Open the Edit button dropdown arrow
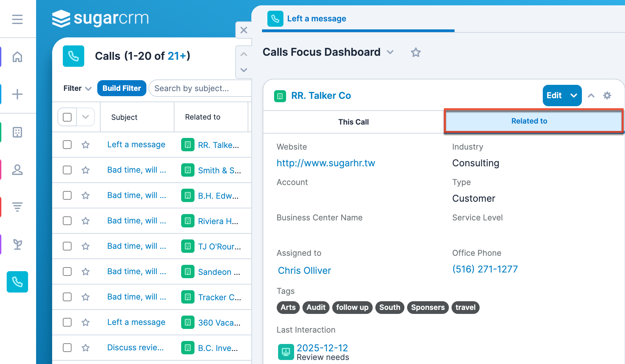The height and width of the screenshot is (364, 625). [x=574, y=96]
